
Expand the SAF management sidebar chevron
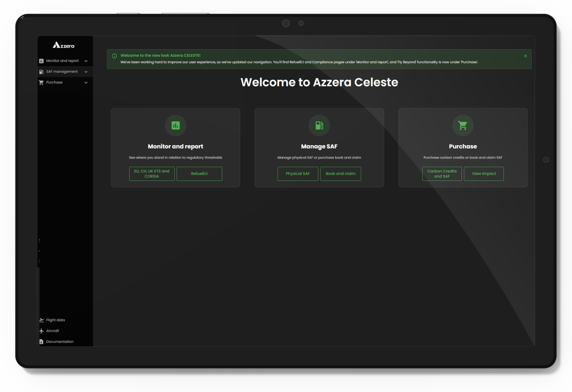pos(86,71)
